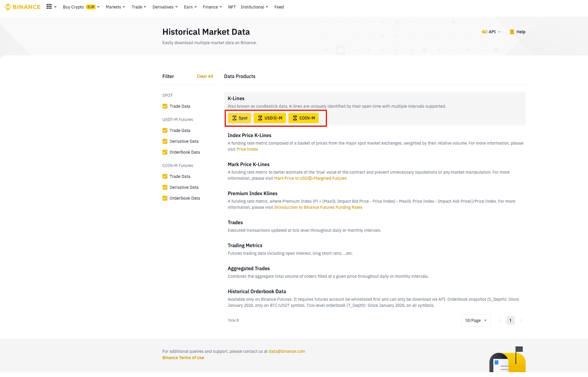Click the API plug icon

pyautogui.click(x=484, y=32)
